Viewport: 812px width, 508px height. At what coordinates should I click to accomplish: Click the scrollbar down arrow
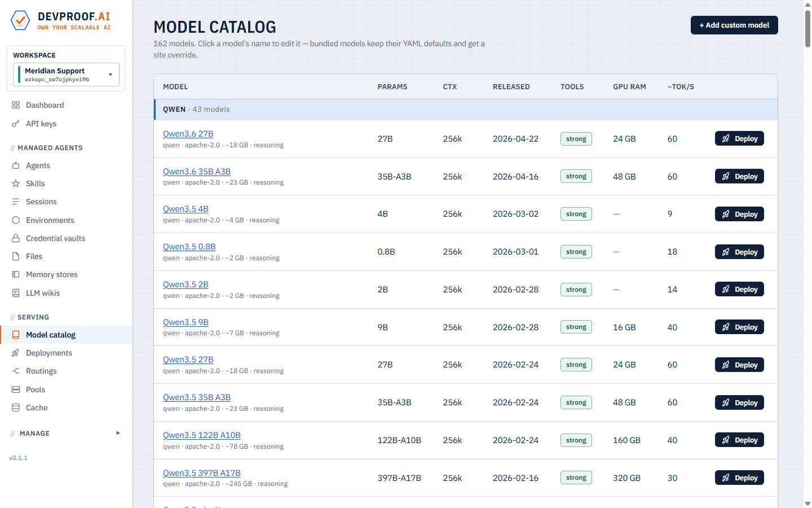[x=807, y=503]
